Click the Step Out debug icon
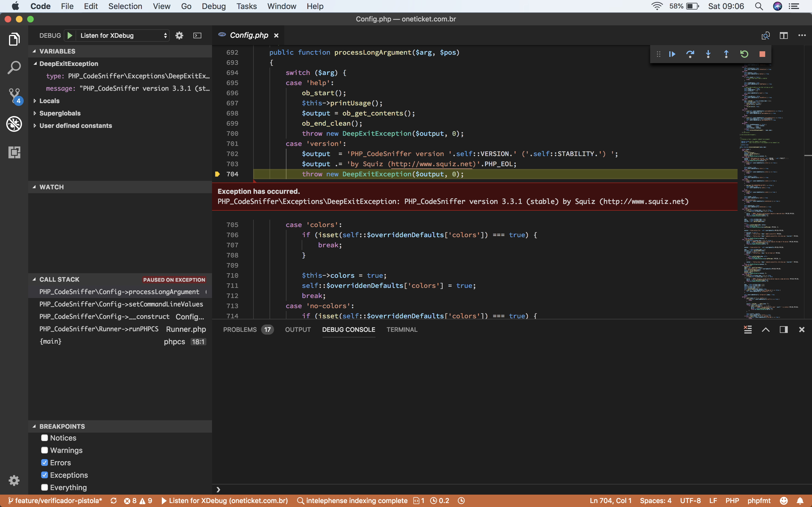Image resolution: width=812 pixels, height=507 pixels. (x=726, y=54)
